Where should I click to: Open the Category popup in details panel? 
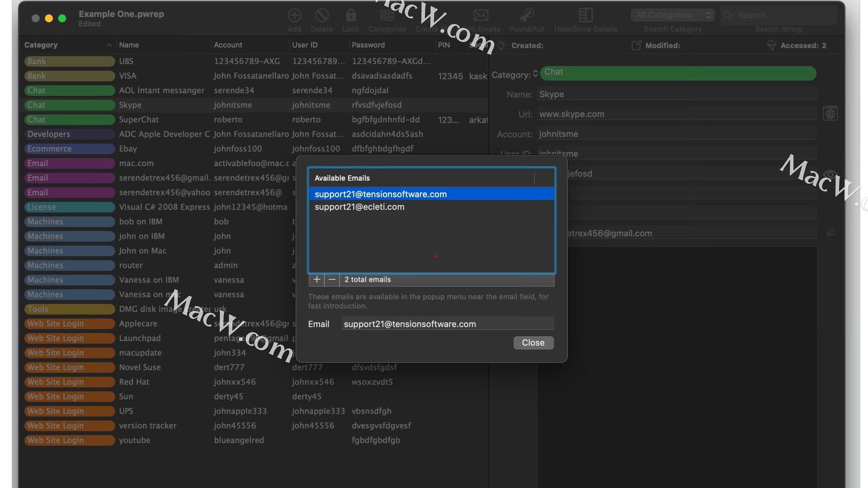click(535, 74)
